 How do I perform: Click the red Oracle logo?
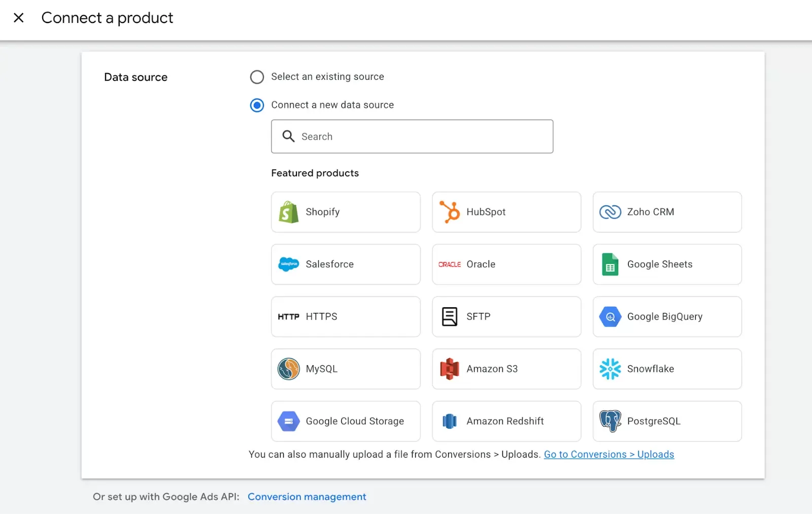[450, 265]
